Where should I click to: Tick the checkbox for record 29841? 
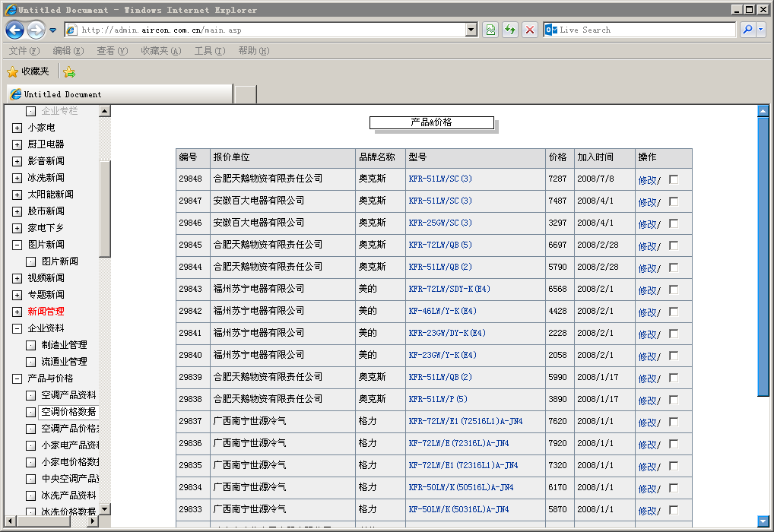pyautogui.click(x=674, y=334)
